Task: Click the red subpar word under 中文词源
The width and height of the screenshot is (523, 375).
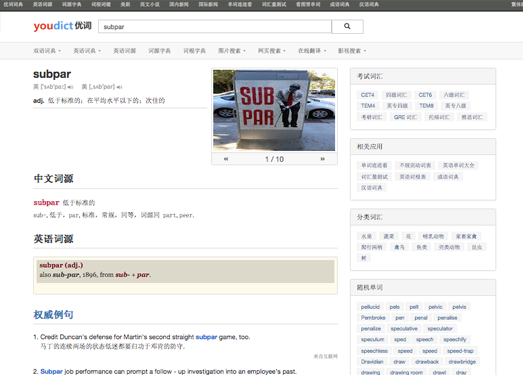Action: [46, 203]
